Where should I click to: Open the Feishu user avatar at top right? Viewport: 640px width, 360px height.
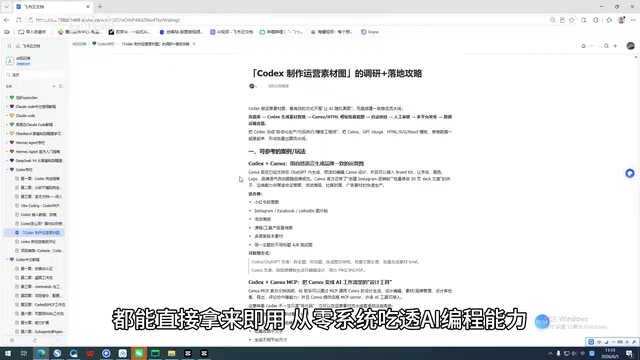(x=631, y=46)
